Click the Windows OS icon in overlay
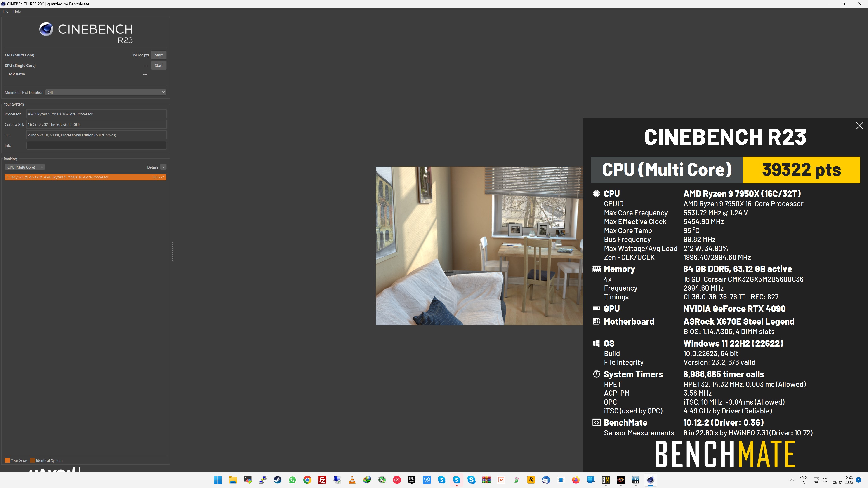The height and width of the screenshot is (488, 868). pyautogui.click(x=596, y=343)
